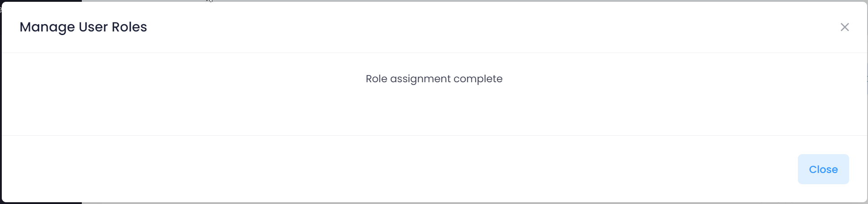This screenshot has width=868, height=204.
Task: Click Close in the dialog footer
Action: point(823,169)
